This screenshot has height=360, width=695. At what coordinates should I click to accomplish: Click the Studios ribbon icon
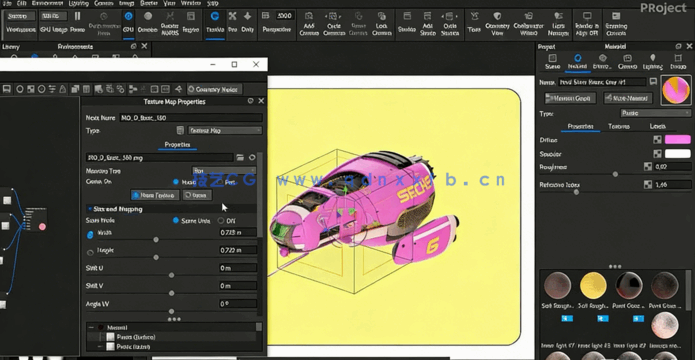(406, 22)
